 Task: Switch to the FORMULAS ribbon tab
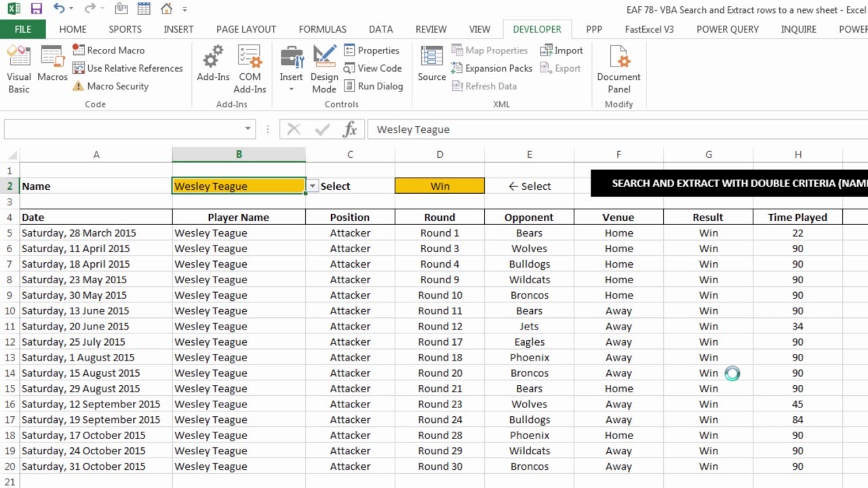tap(322, 29)
